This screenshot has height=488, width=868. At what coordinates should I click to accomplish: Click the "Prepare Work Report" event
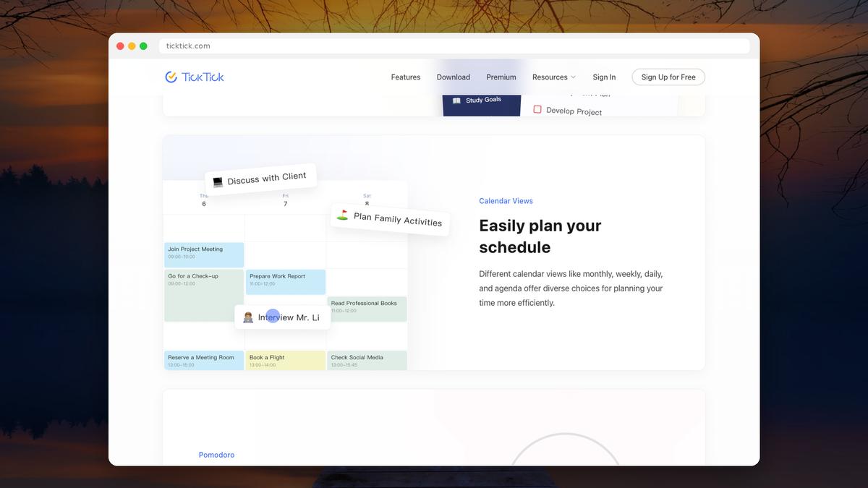click(285, 282)
